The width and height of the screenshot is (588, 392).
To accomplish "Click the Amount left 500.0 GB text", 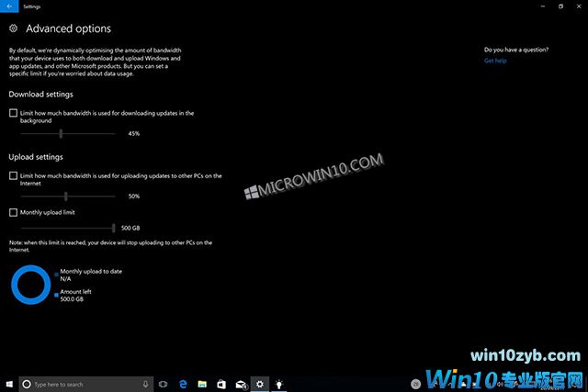I will [75, 296].
